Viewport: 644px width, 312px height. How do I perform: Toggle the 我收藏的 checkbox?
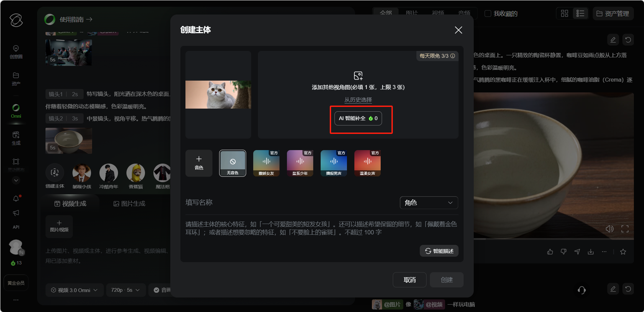[488, 13]
